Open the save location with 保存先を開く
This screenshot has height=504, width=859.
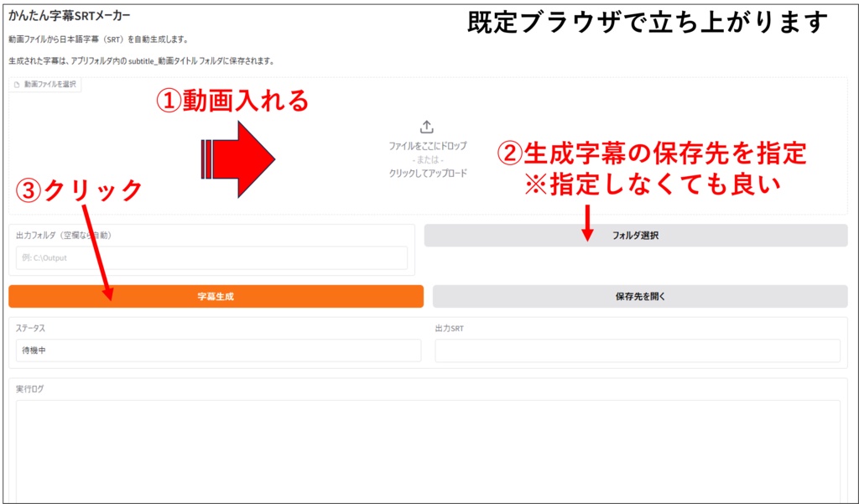coord(636,297)
